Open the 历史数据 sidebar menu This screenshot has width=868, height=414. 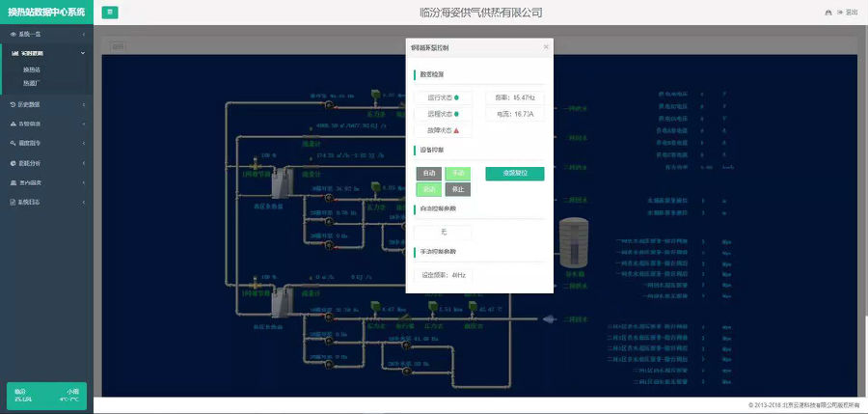[46, 104]
